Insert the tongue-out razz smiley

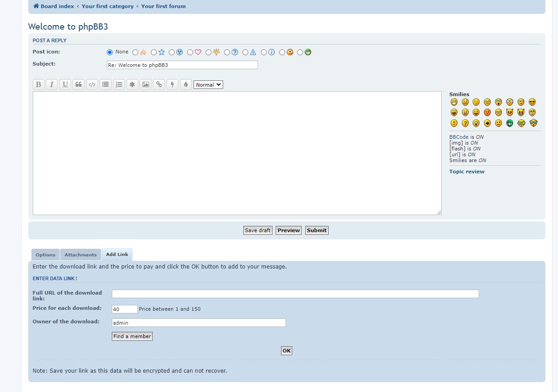(x=476, y=112)
